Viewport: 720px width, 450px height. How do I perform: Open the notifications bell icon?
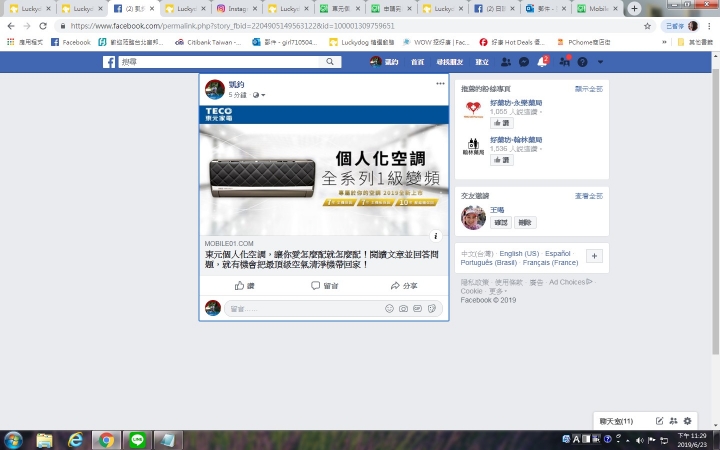tap(542, 62)
